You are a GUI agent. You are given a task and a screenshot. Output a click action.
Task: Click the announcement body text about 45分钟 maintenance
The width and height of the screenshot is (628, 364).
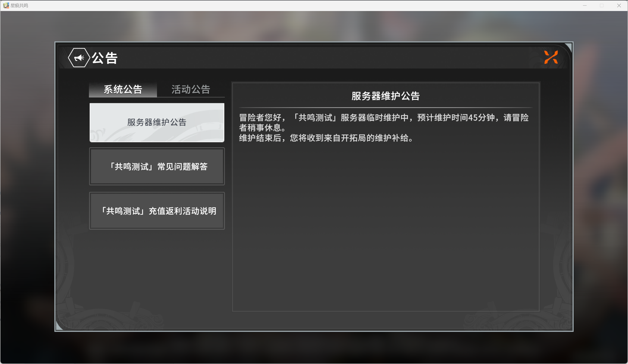coord(384,123)
